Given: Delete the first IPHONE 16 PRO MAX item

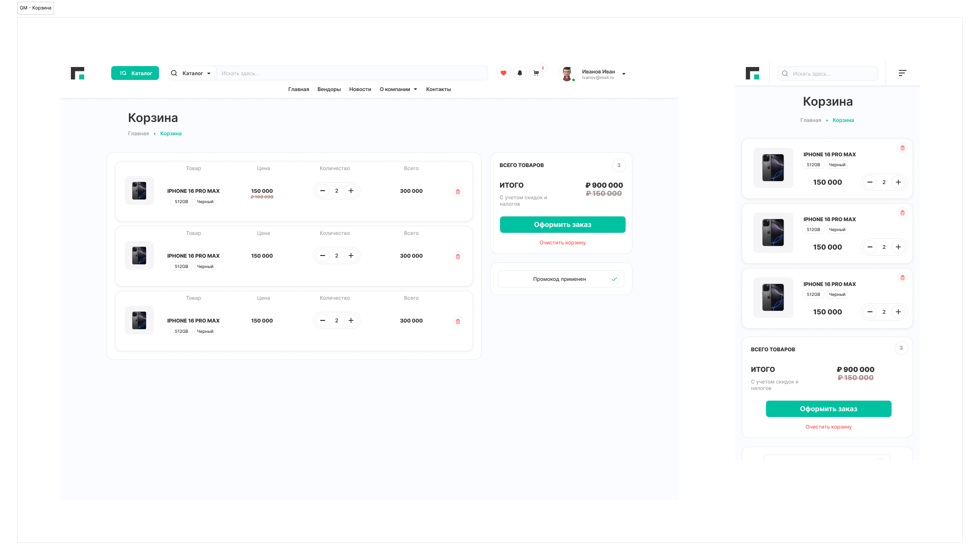Looking at the screenshot, I should coord(458,192).
